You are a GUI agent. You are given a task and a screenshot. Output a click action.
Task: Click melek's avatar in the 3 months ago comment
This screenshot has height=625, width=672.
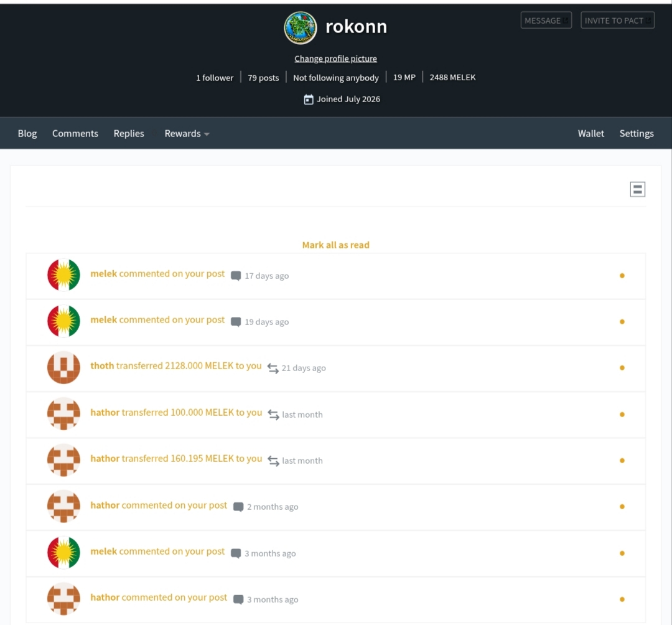coord(63,553)
